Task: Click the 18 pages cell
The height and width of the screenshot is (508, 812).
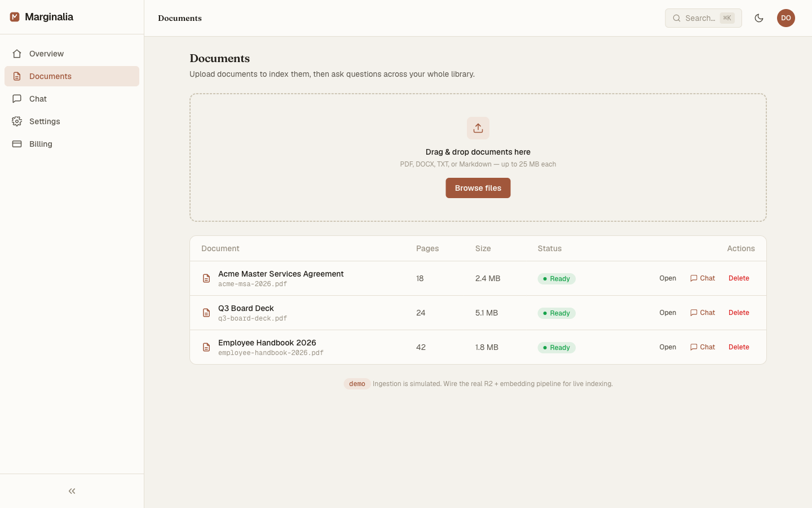Action: point(420,278)
